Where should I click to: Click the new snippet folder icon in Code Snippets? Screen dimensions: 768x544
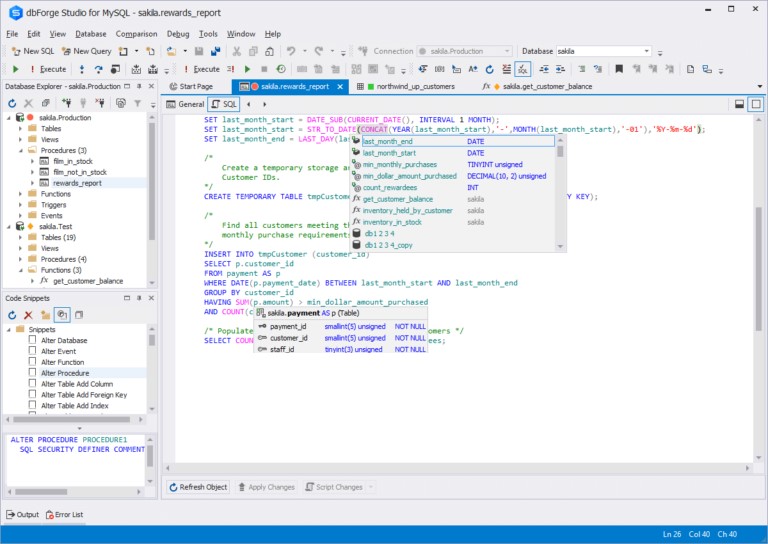click(x=45, y=315)
